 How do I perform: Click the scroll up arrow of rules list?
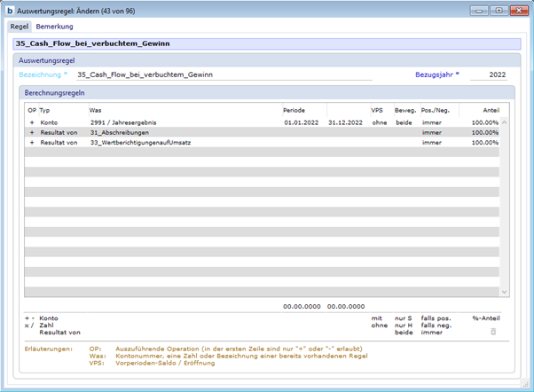[505, 122]
